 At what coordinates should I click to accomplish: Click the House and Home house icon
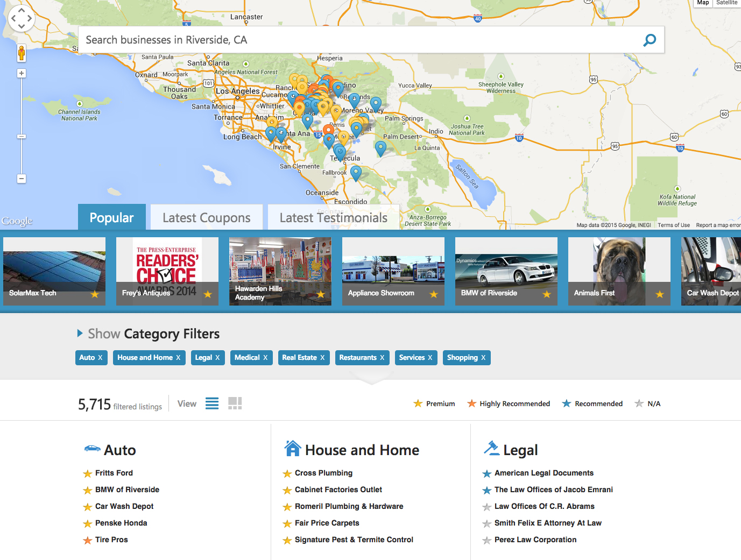(292, 448)
